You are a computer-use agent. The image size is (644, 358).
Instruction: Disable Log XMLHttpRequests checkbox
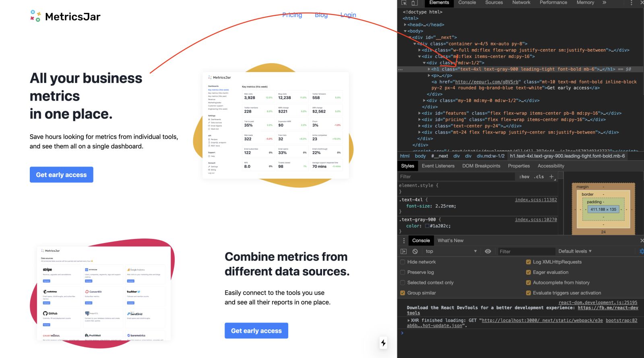click(x=528, y=262)
